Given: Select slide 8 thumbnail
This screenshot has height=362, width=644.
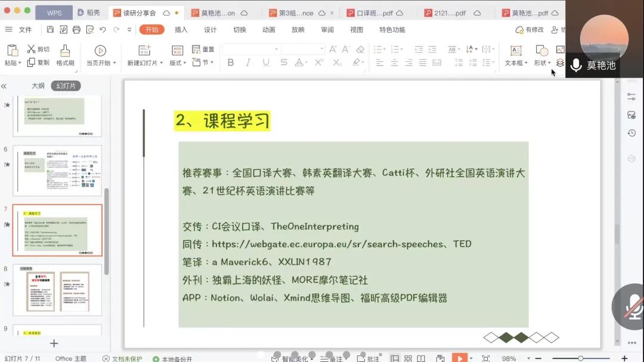Looking at the screenshot, I should (57, 290).
